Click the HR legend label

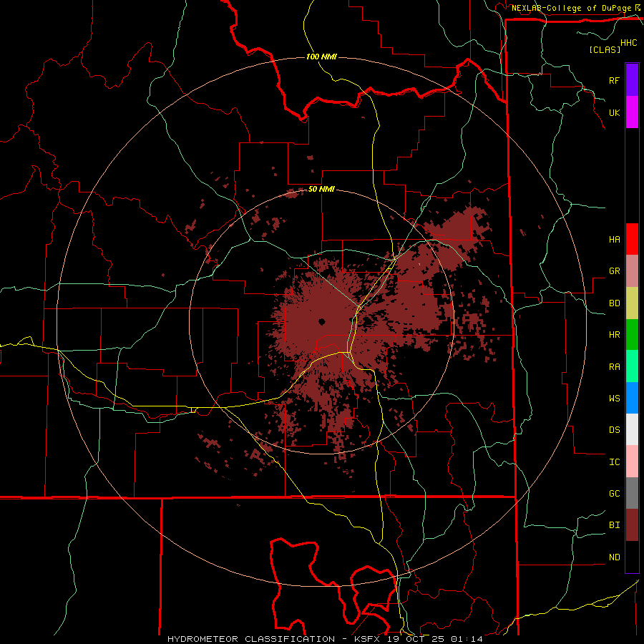click(x=614, y=335)
